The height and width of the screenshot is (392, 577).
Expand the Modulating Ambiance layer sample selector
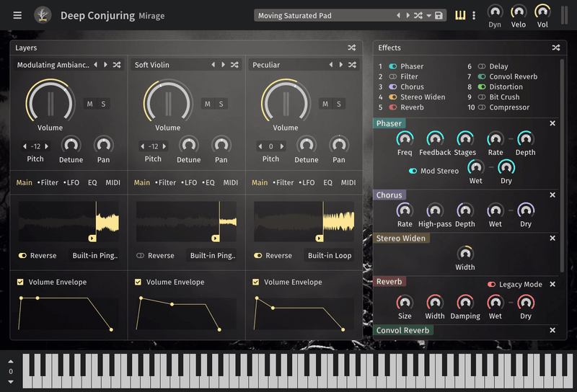pyautogui.click(x=53, y=65)
